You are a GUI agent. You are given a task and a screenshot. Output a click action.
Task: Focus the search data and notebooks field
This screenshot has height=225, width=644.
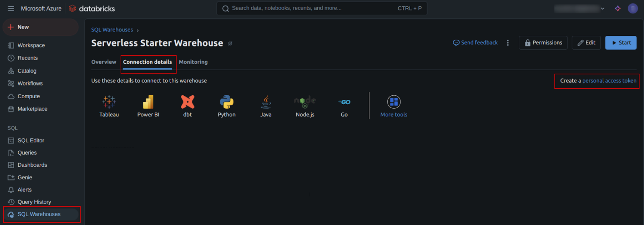point(322,8)
